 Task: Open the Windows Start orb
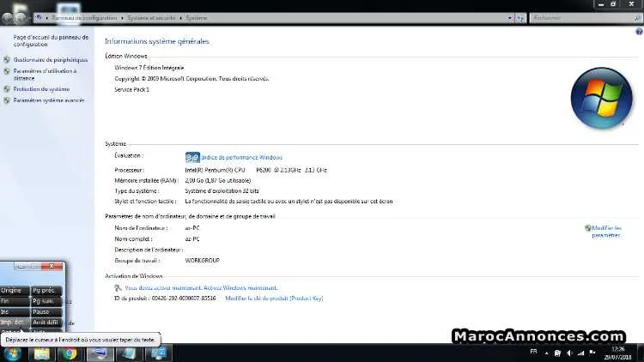[13, 353]
